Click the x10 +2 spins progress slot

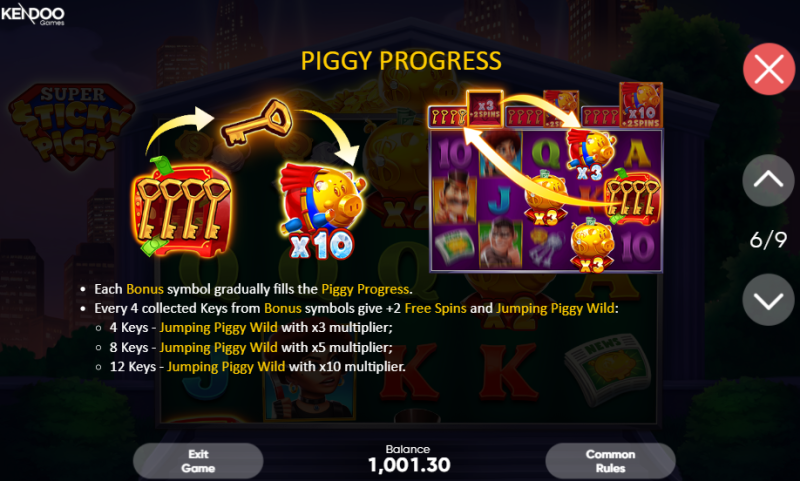641,105
